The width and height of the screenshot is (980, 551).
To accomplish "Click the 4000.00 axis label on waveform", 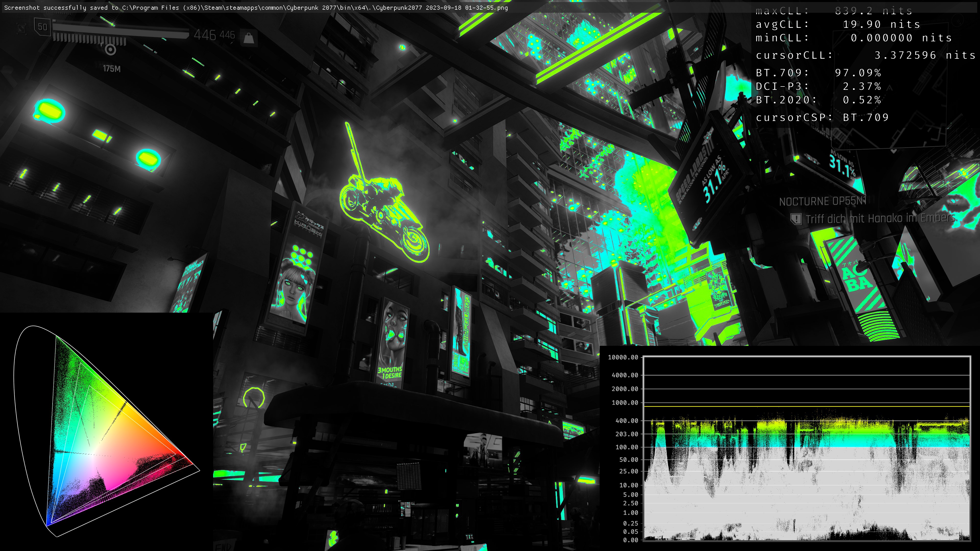I will coord(625,375).
